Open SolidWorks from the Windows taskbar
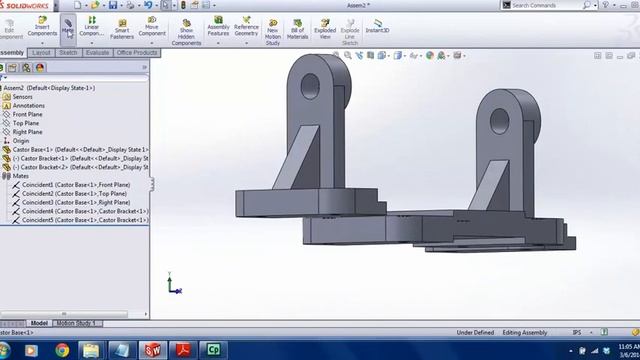This screenshot has width=640, height=360. 153,350
